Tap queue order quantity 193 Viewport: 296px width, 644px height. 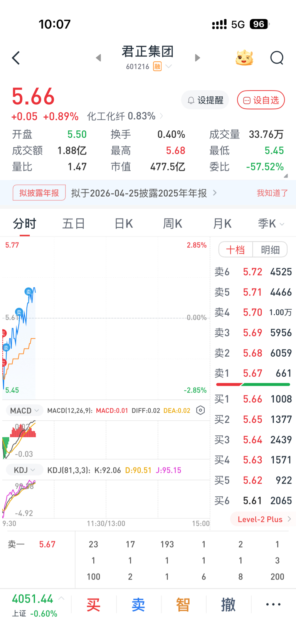[x=167, y=545]
